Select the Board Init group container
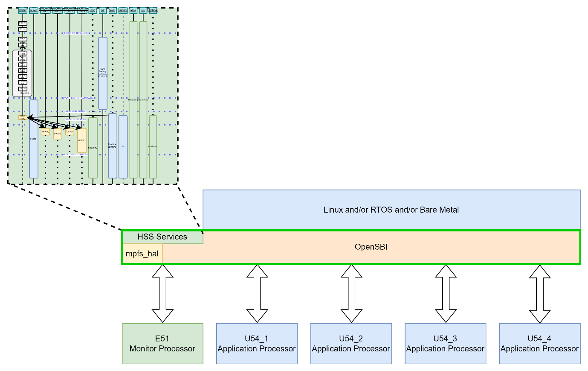588x371 pixels. pos(22,73)
